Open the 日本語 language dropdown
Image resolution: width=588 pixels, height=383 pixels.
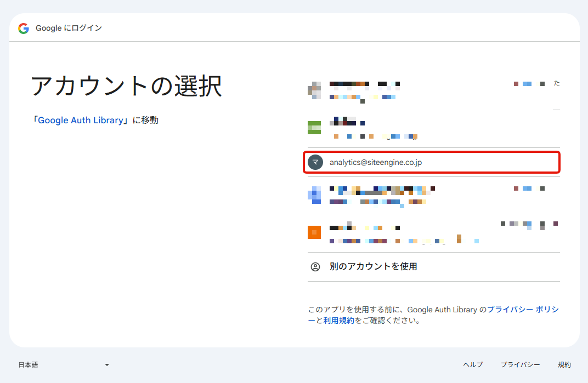tap(64, 364)
